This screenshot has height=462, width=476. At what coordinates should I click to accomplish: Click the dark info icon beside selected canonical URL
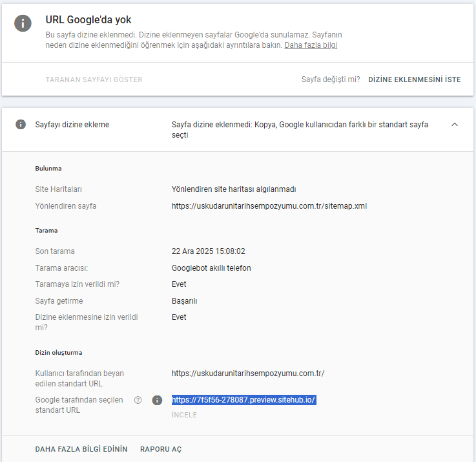156,401
